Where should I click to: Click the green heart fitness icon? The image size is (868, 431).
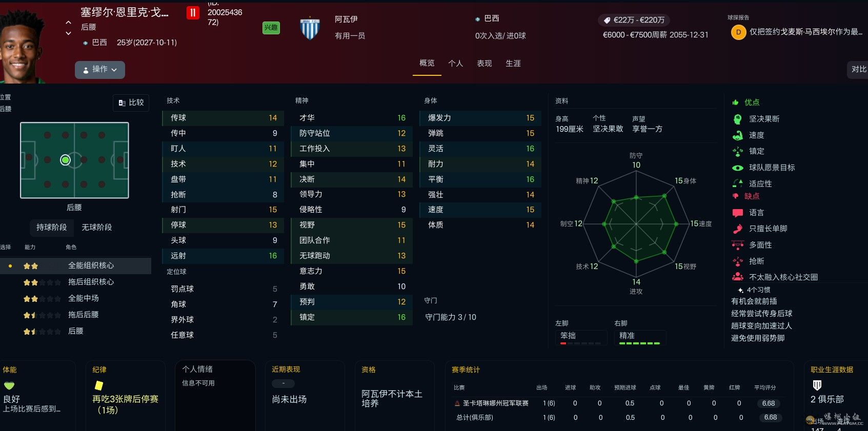click(9, 385)
